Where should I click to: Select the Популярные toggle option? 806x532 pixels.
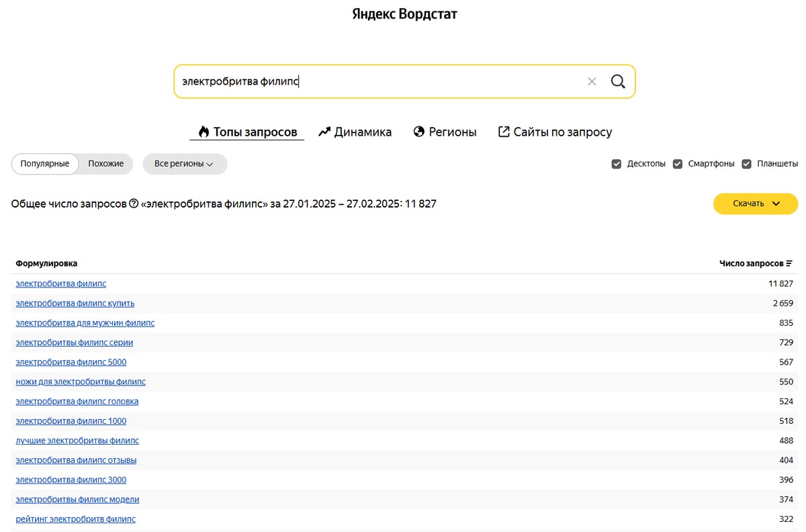[45, 164]
